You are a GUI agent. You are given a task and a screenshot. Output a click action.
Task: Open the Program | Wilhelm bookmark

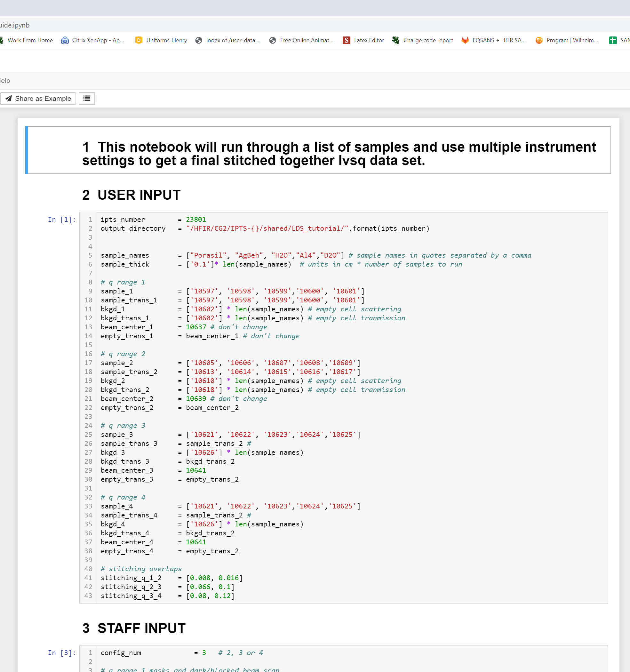(572, 40)
